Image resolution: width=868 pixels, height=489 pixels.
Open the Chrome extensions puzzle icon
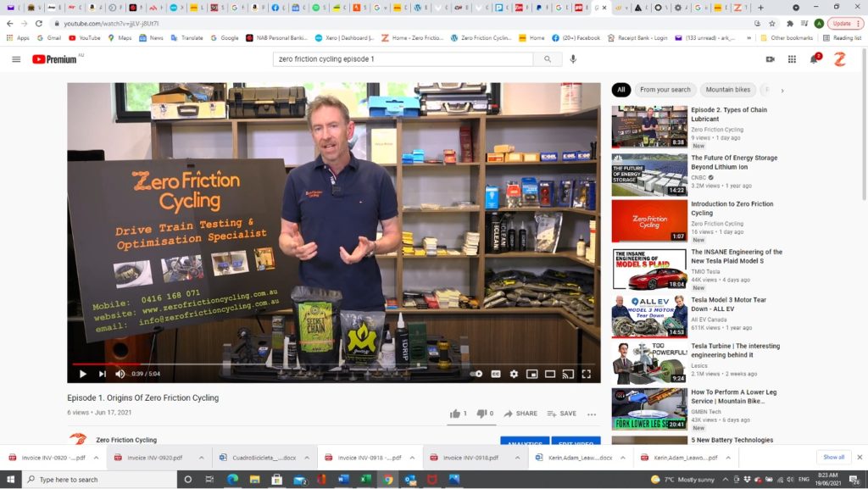[790, 23]
